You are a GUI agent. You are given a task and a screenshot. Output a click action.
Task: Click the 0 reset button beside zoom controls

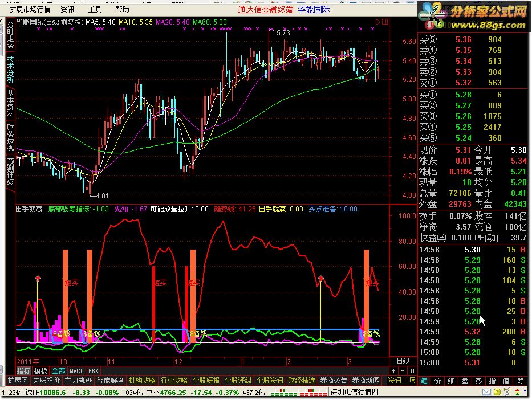412,371
